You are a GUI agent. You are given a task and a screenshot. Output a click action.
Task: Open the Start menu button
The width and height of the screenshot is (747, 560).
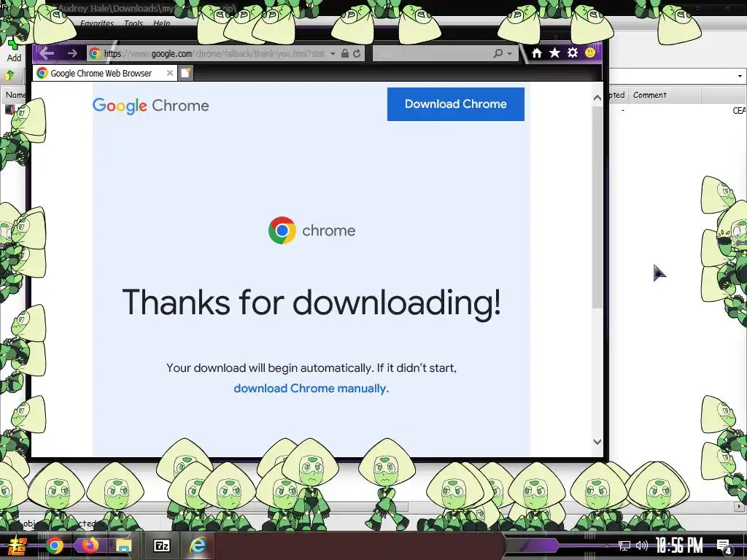[18, 545]
